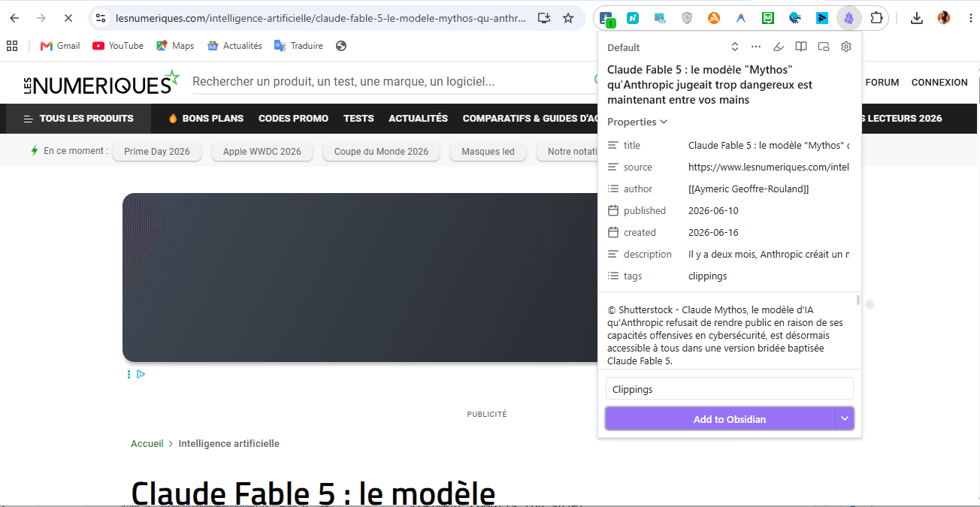Open the CODES PROMO menu item

pos(293,119)
